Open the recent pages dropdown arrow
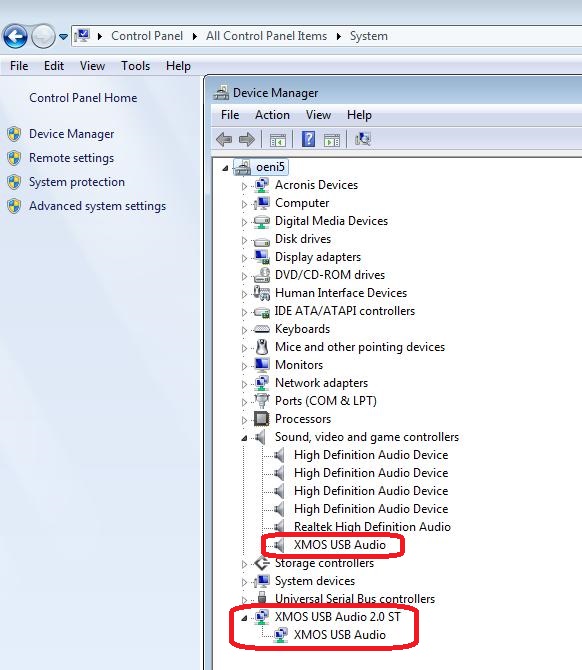 tap(63, 37)
